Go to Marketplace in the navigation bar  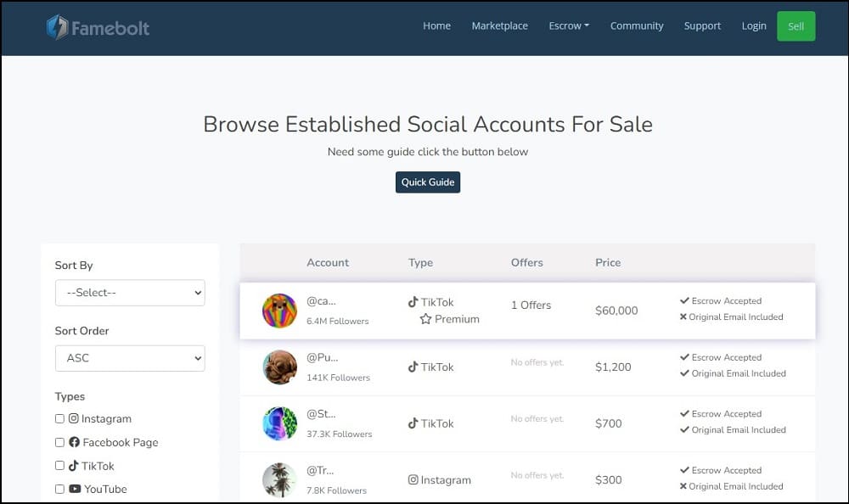tap(499, 26)
